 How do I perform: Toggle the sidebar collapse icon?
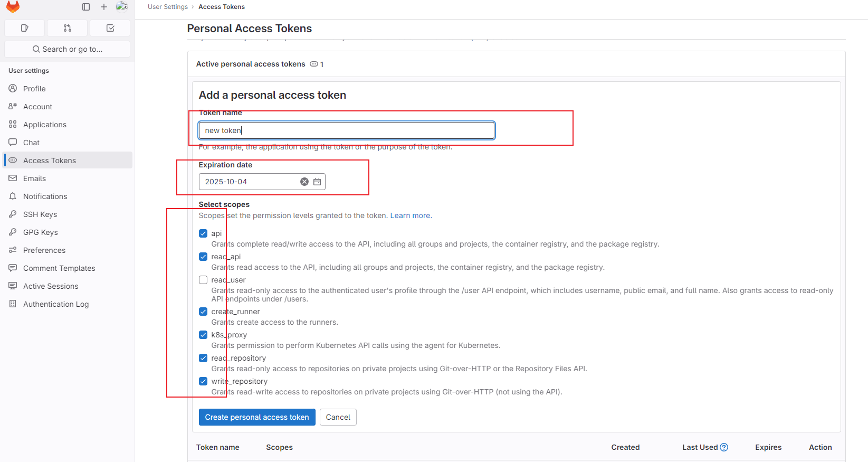click(x=85, y=6)
